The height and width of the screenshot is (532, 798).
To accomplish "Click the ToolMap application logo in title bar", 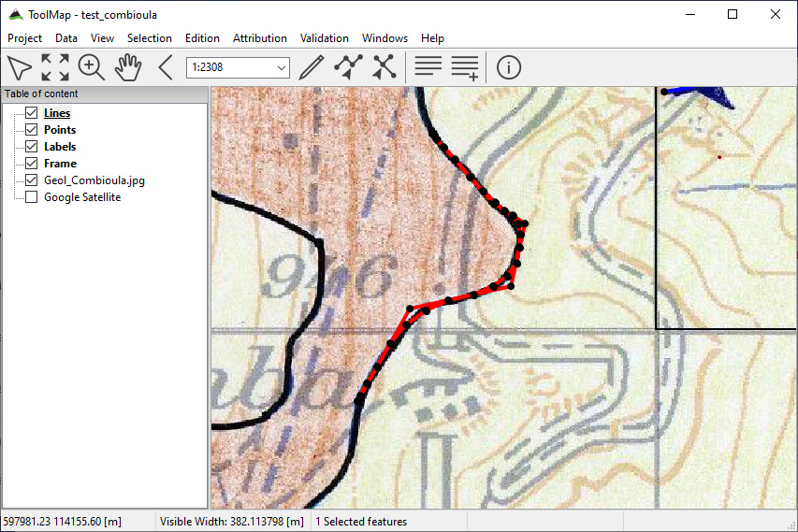I will coord(16,14).
